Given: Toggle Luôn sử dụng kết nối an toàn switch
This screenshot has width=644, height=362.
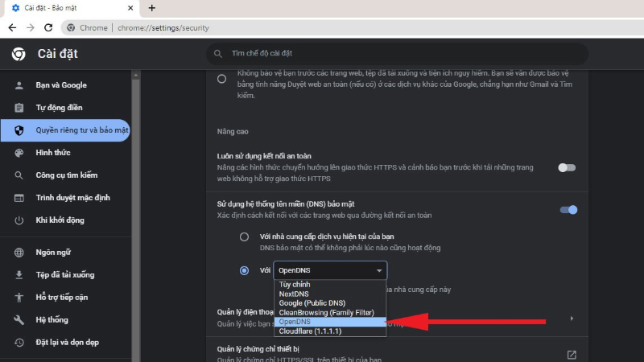Looking at the screenshot, I should click(567, 167).
